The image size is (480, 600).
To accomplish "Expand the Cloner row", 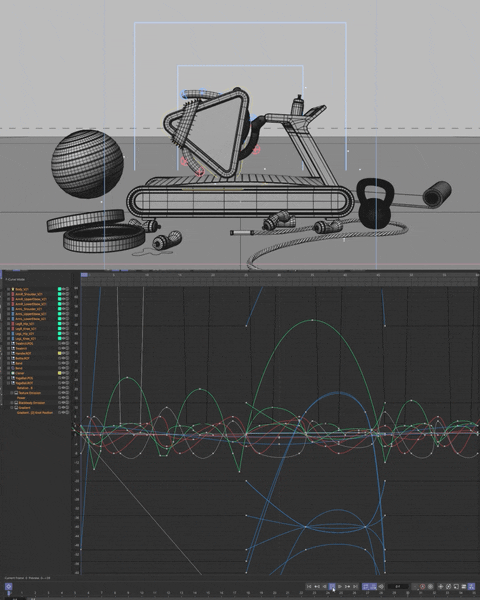I will (x=8, y=373).
